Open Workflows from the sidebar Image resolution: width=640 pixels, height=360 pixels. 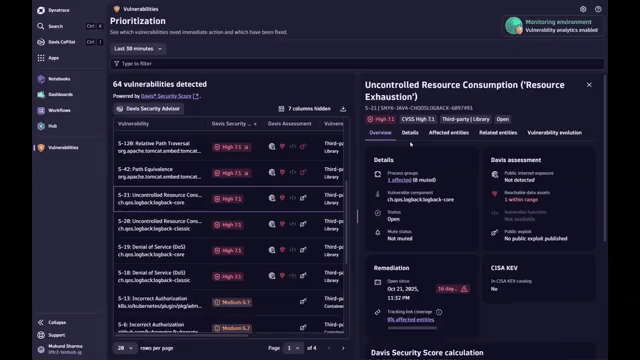(59, 110)
